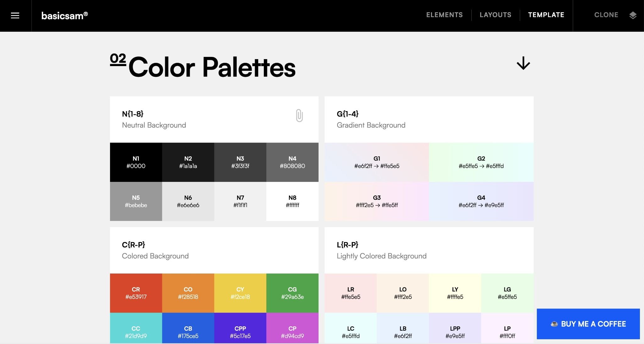Choose the G1 gradient swatch
Image resolution: width=644 pixels, height=344 pixels.
click(377, 162)
